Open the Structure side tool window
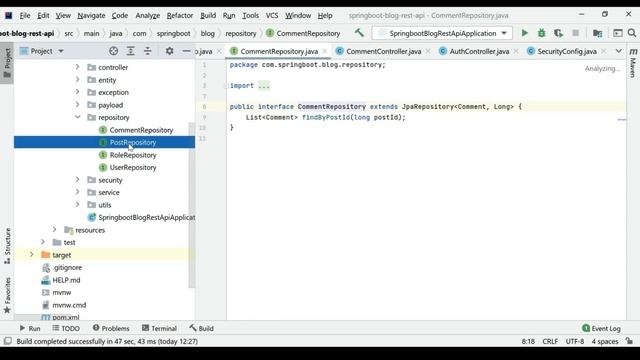 7,246
